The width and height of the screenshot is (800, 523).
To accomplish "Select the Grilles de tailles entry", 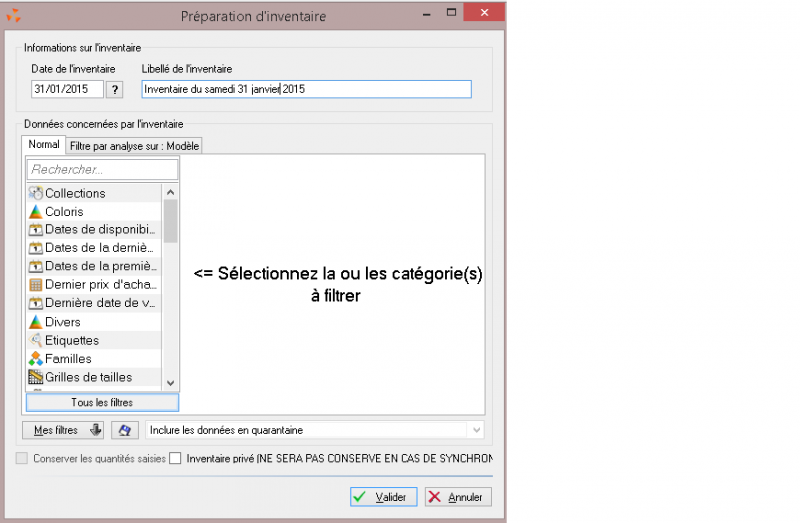I will coord(94,377).
